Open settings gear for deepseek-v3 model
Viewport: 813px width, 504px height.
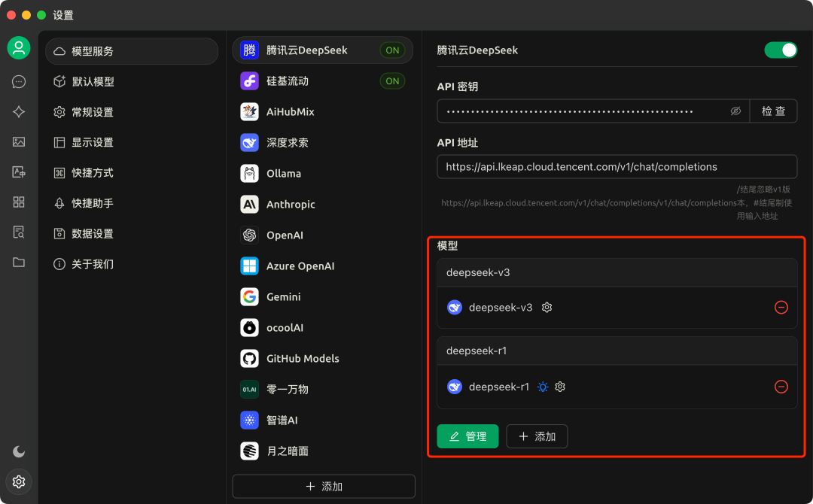point(547,308)
